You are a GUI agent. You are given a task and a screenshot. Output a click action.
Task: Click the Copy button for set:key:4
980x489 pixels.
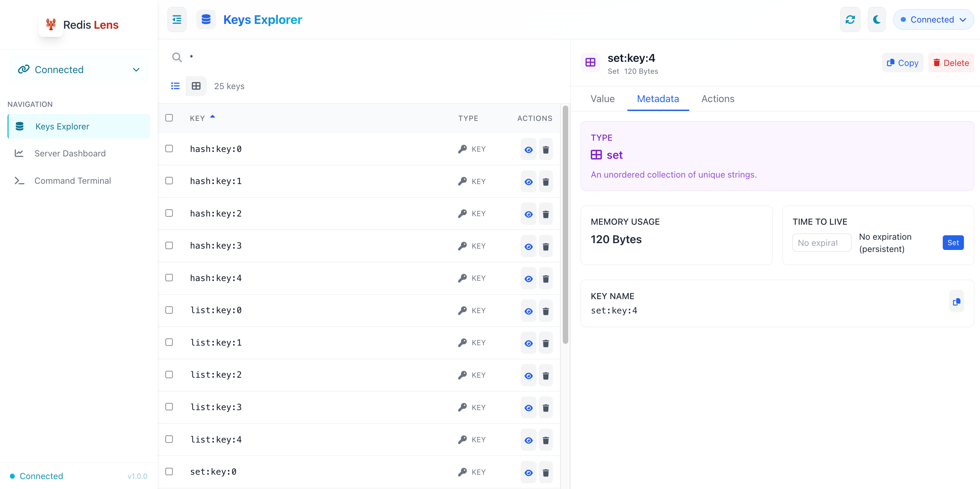(x=902, y=63)
